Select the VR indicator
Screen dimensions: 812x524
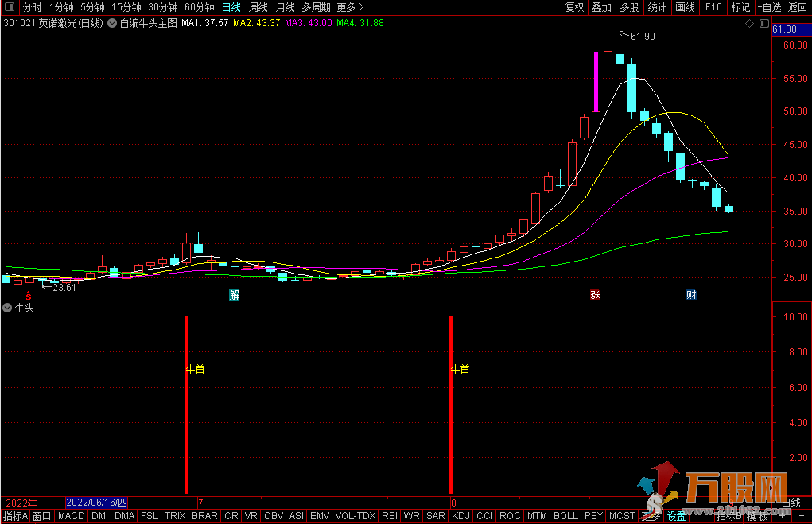[x=251, y=516]
